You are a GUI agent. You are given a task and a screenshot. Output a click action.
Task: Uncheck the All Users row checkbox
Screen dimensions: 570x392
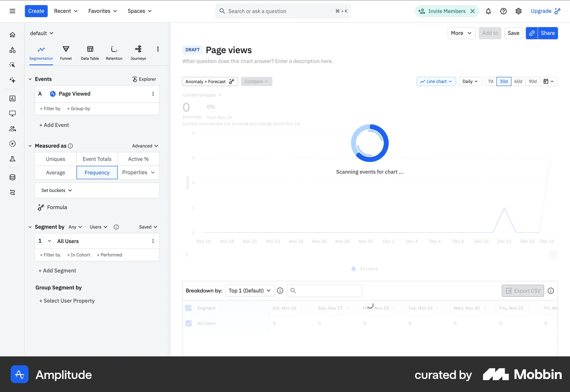coord(189,323)
